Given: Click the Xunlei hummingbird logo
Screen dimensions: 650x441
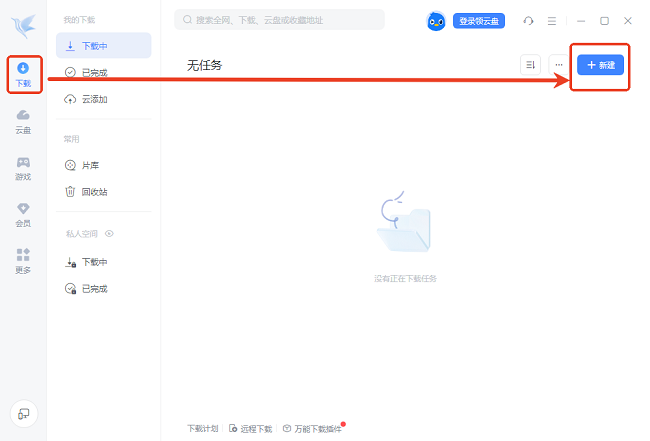Looking at the screenshot, I should pos(24,26).
